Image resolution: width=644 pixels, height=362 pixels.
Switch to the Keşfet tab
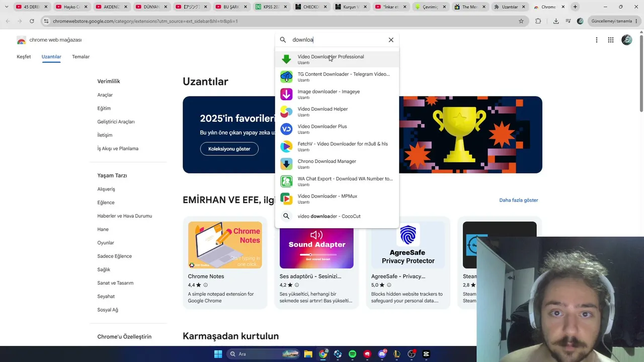[x=24, y=57]
